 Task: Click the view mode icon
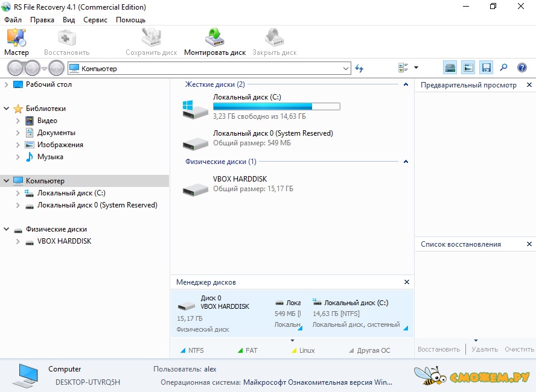point(403,68)
